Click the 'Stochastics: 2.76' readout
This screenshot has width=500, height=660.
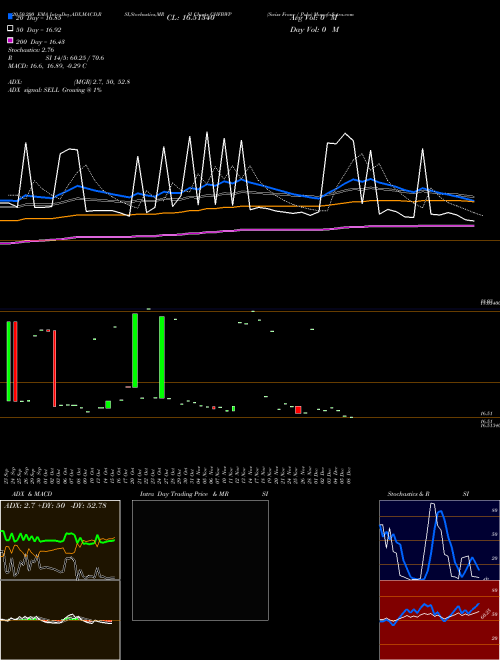[x=31, y=50]
